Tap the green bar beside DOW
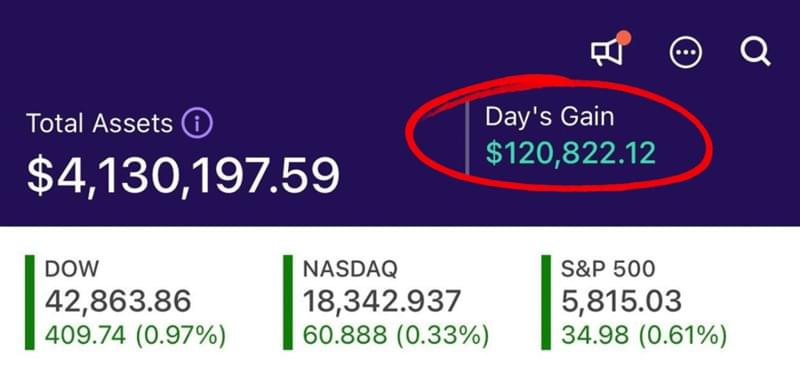The width and height of the screenshot is (800, 391). point(30,302)
